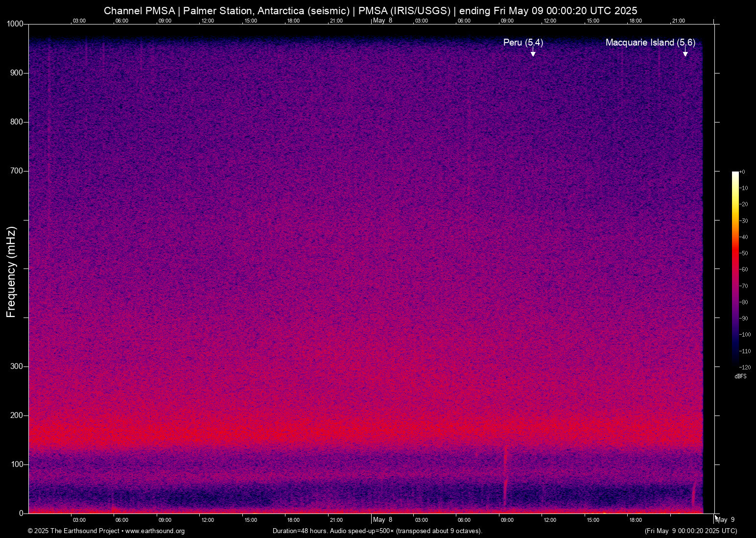Viewport: 756px width, 538px height.
Task: Click the Macquarie Island (5.6) earthquake label
Action: coord(650,43)
